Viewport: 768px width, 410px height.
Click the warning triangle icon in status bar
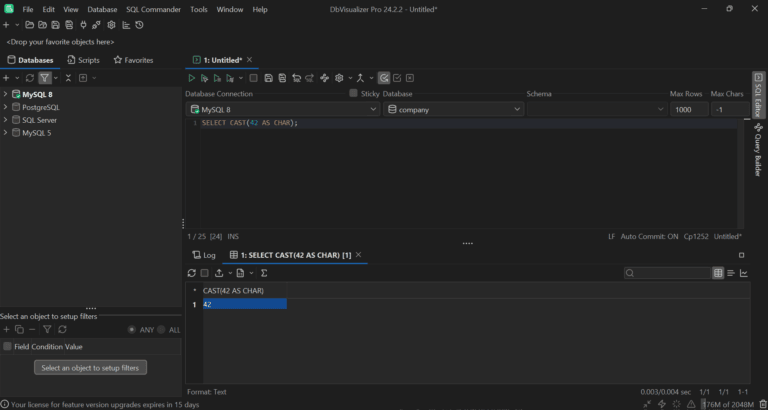coord(691,405)
